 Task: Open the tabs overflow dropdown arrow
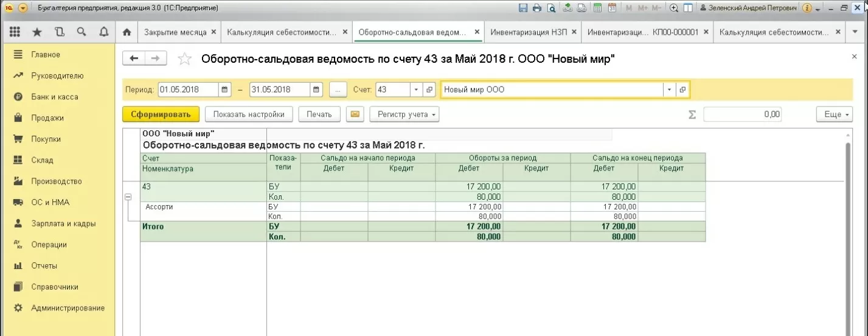pos(855,32)
